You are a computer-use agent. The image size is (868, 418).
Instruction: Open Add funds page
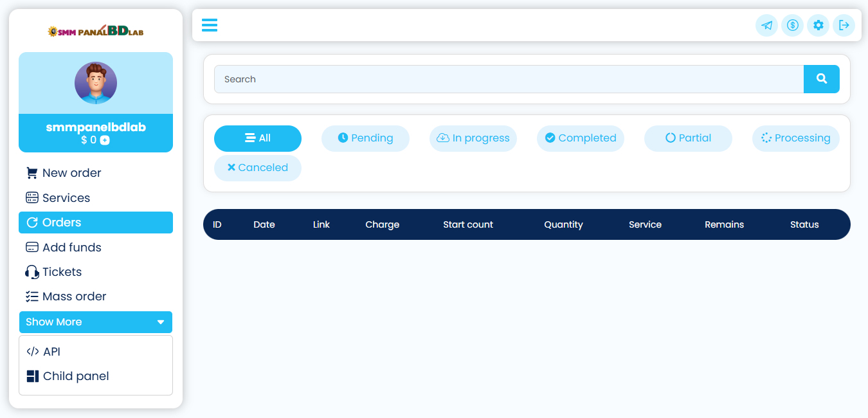point(71,248)
